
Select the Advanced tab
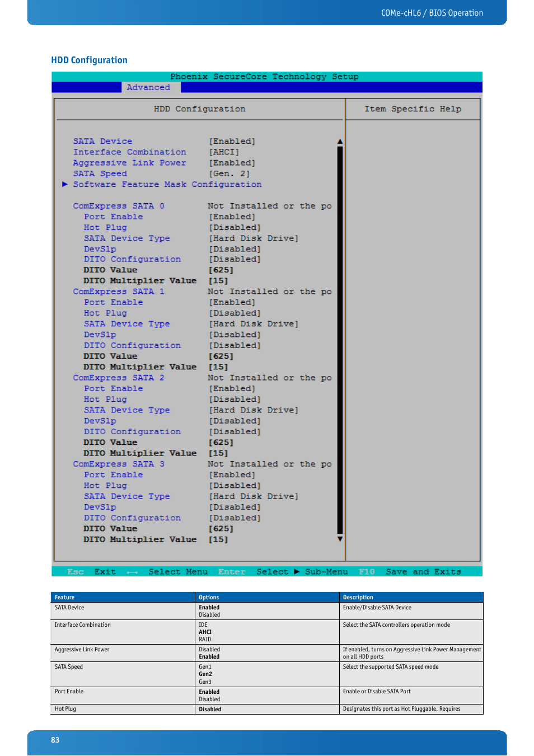pyautogui.click(x=148, y=87)
